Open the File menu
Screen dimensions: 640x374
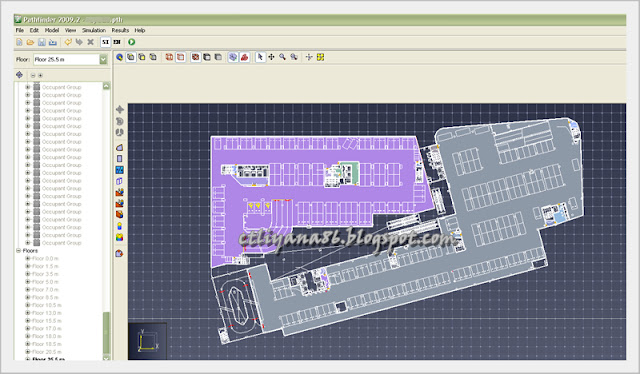20,30
